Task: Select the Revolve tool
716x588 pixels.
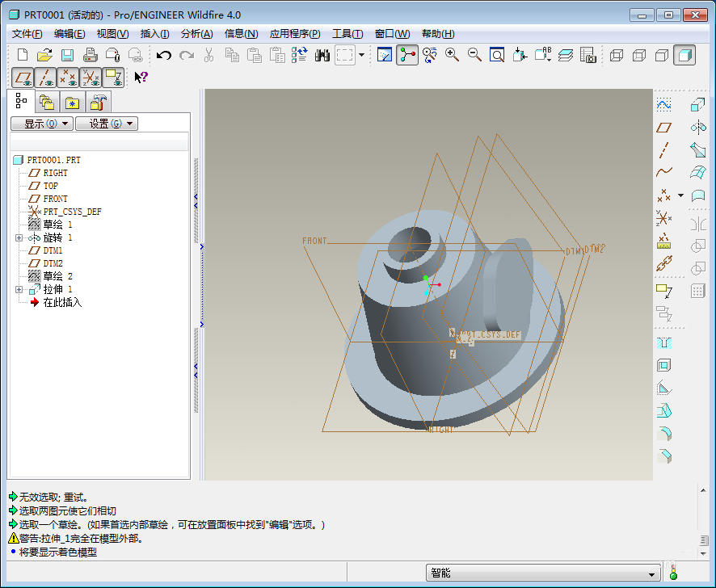Action: click(x=697, y=128)
